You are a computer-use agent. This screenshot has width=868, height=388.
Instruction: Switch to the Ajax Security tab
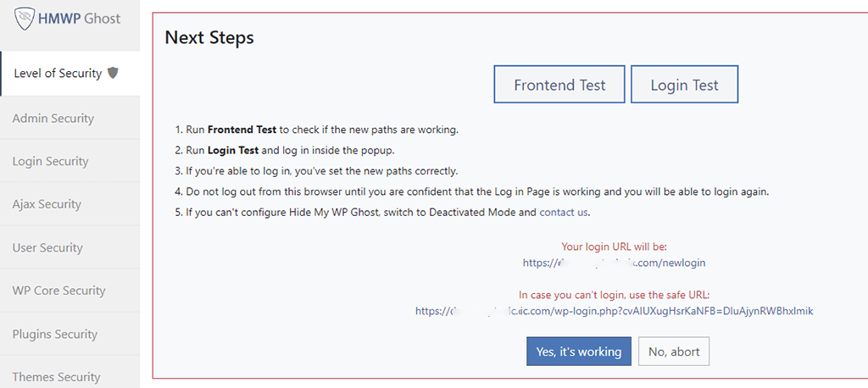coord(47,204)
